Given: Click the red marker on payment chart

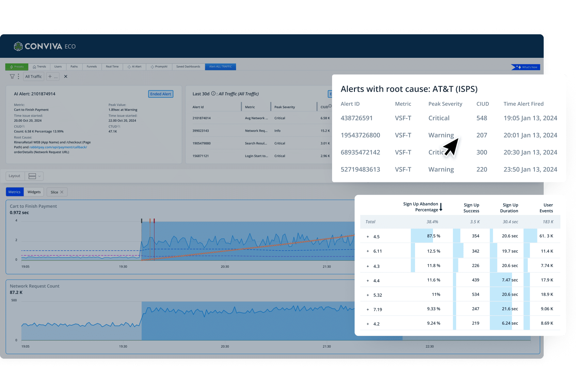Looking at the screenshot, I should tap(154, 221).
